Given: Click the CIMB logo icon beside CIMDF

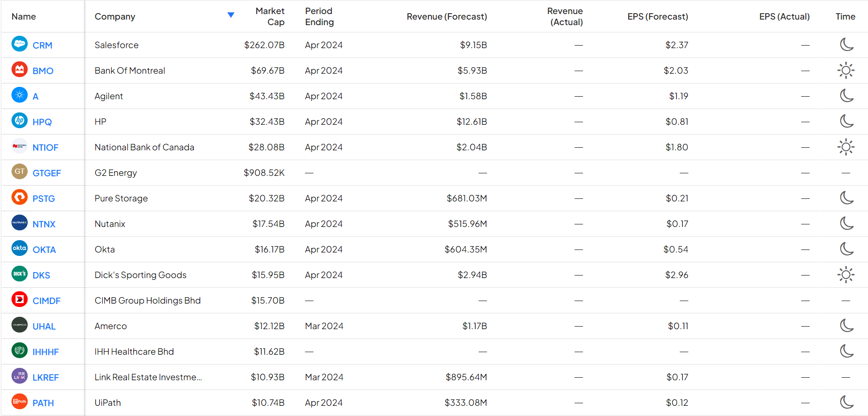Looking at the screenshot, I should click(20, 299).
